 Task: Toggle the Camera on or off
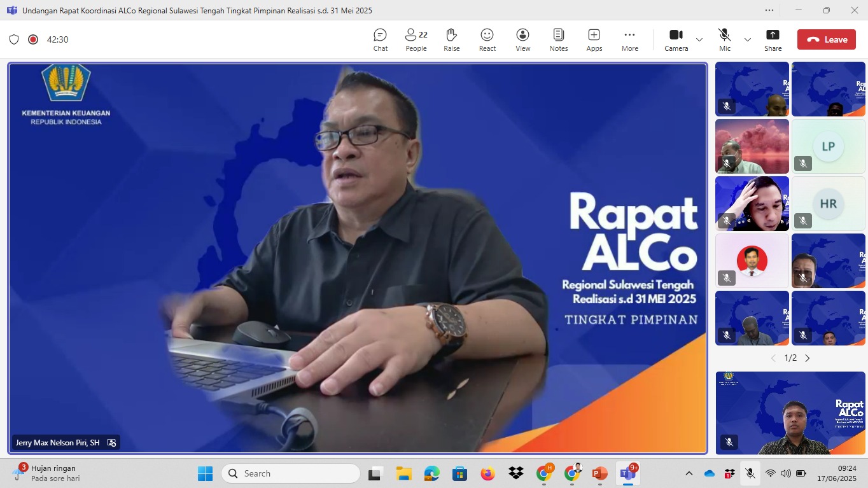676,39
